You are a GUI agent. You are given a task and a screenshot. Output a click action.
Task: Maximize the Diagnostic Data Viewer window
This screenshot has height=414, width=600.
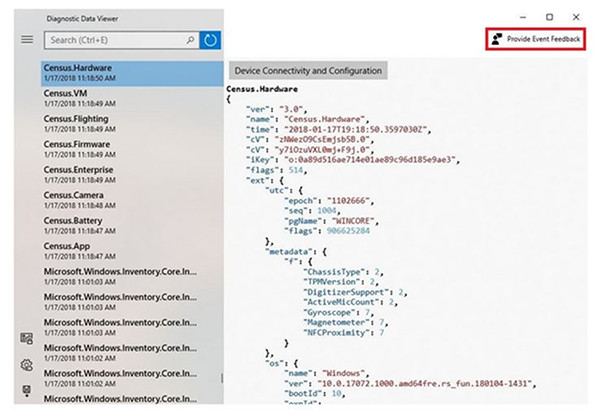(x=549, y=17)
